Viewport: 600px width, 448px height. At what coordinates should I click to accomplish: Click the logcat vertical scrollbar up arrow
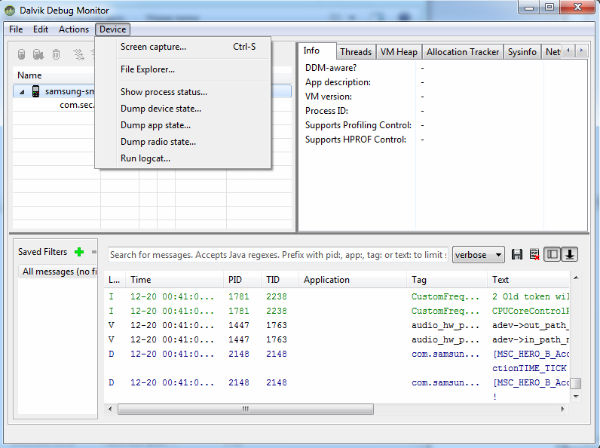(x=576, y=277)
